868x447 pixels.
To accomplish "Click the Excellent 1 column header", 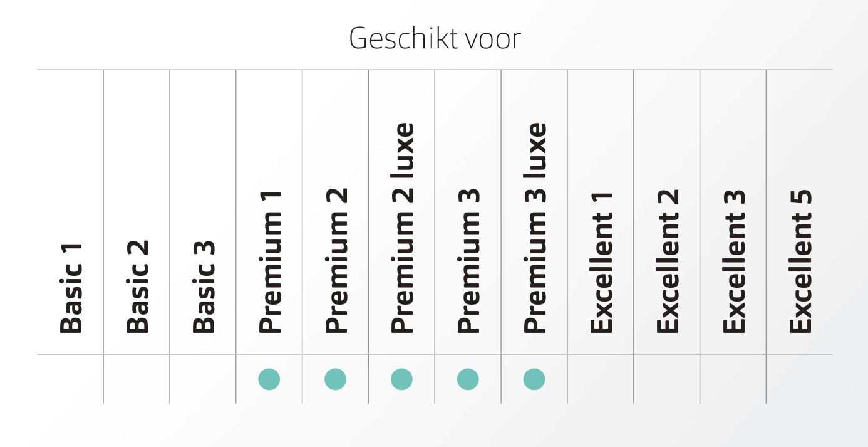I will tap(601, 263).
